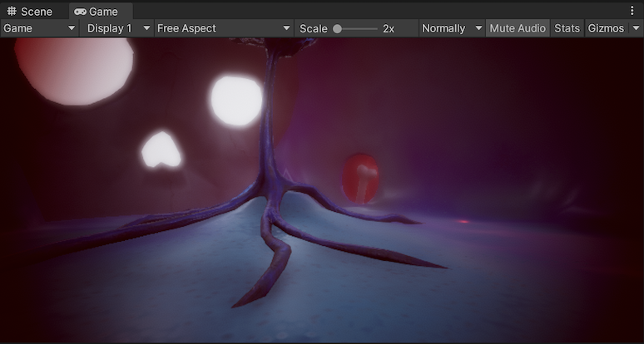
Task: Click the heart-shaped glowing light
Action: tap(161, 150)
